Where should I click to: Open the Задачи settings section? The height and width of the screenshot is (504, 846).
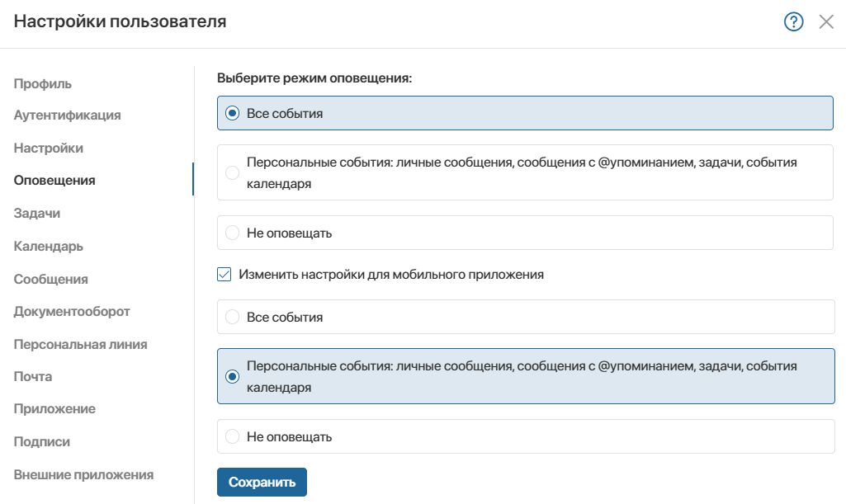(37, 214)
